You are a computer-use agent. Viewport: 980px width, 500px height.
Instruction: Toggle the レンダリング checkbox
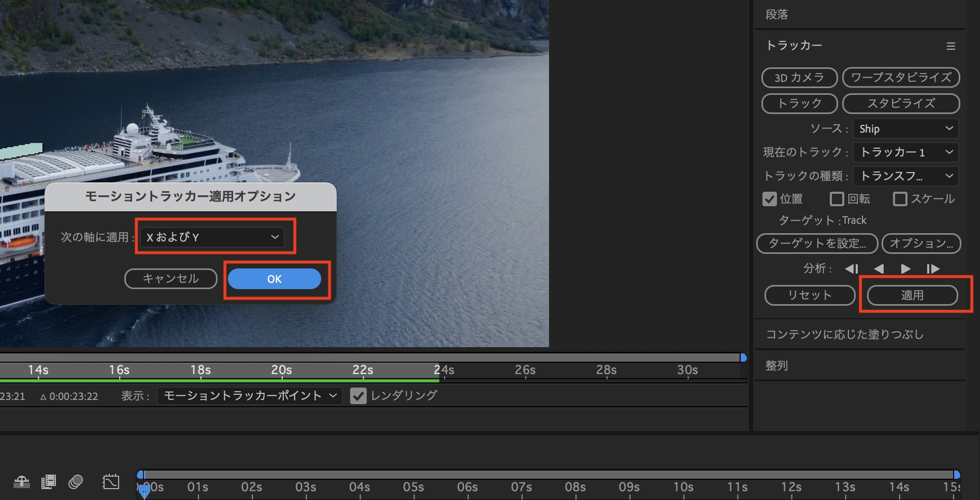point(358,396)
